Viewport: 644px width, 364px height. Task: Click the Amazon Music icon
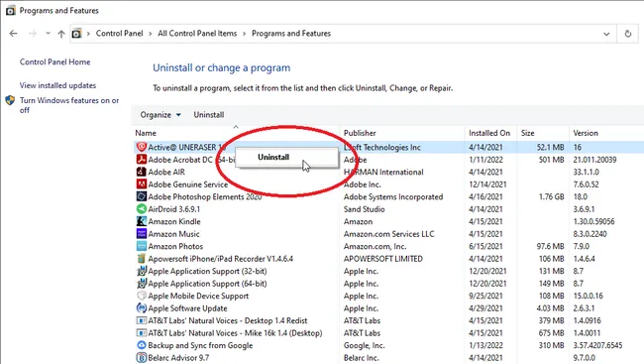point(142,234)
